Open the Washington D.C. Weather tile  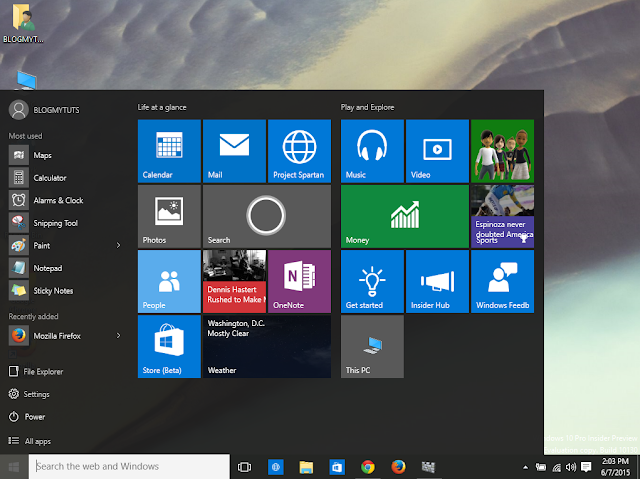tap(267, 346)
